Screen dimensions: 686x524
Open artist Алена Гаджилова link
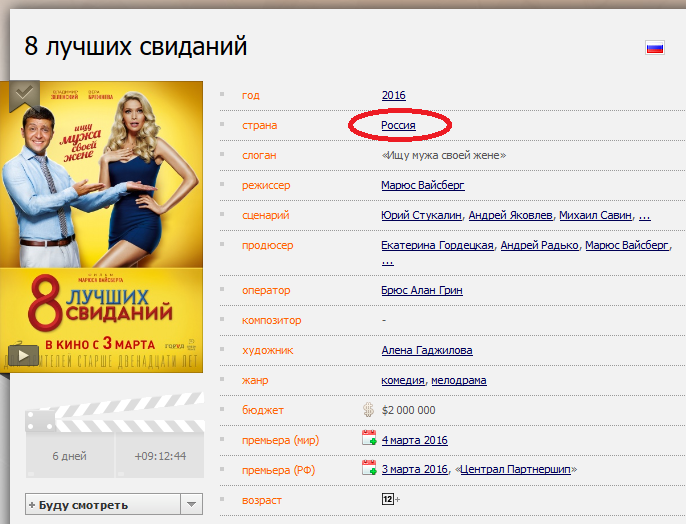(427, 350)
